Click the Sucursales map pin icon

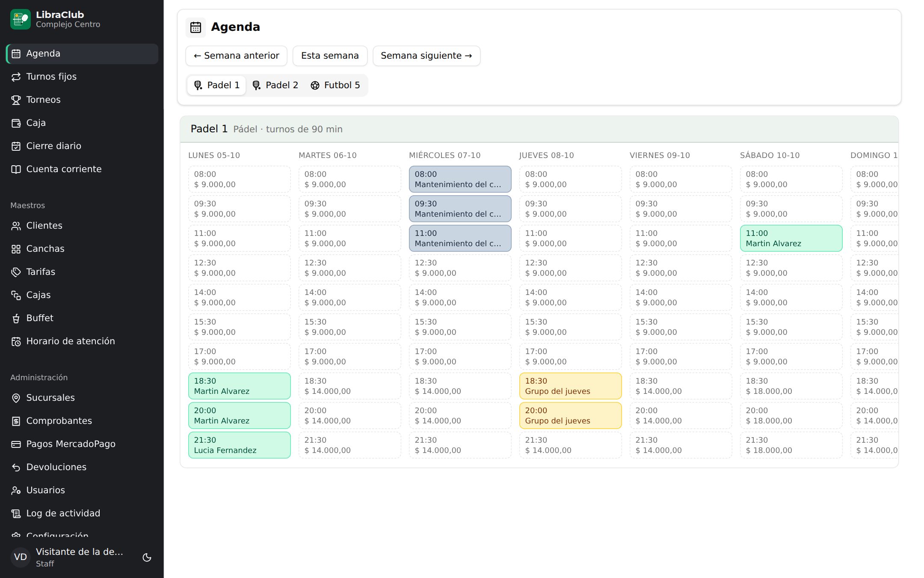point(16,398)
